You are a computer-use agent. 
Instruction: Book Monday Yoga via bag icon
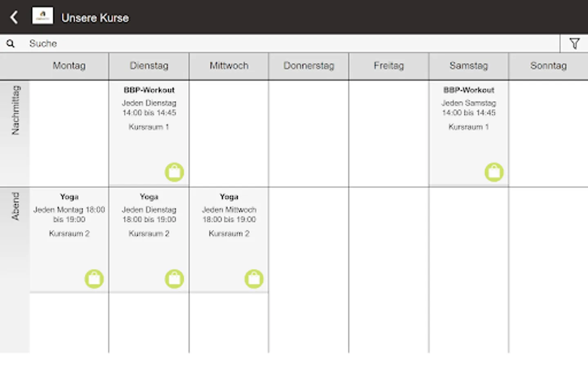click(x=94, y=279)
